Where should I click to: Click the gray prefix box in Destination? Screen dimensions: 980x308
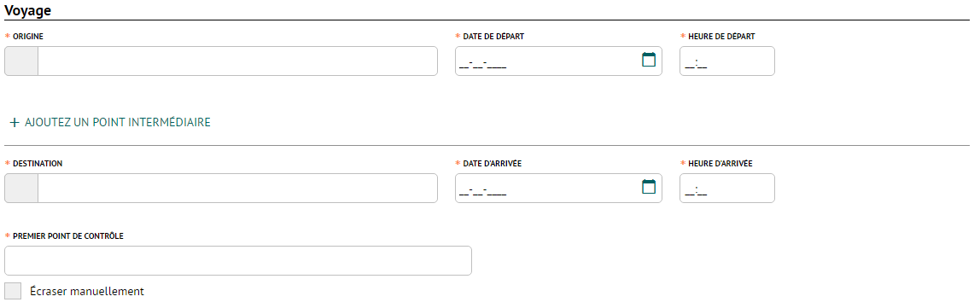21,188
